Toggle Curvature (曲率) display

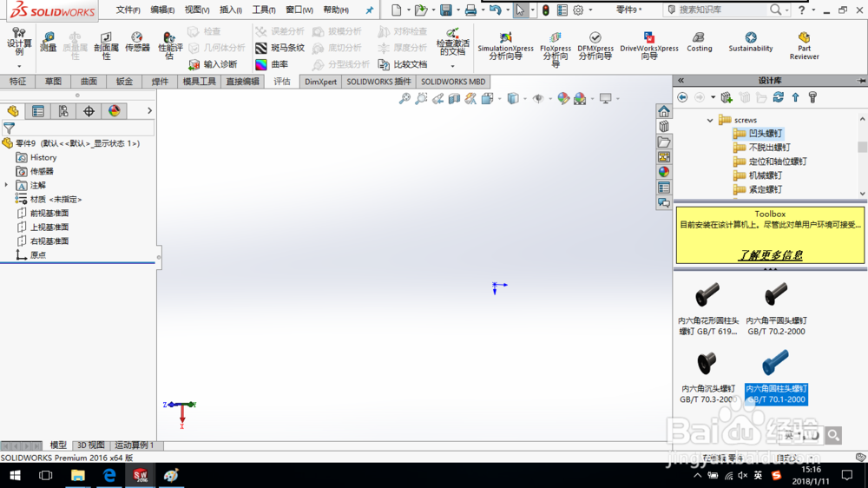272,64
